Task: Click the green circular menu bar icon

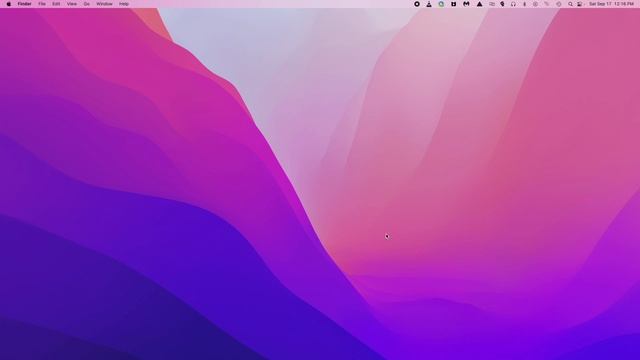Action: click(x=441, y=4)
